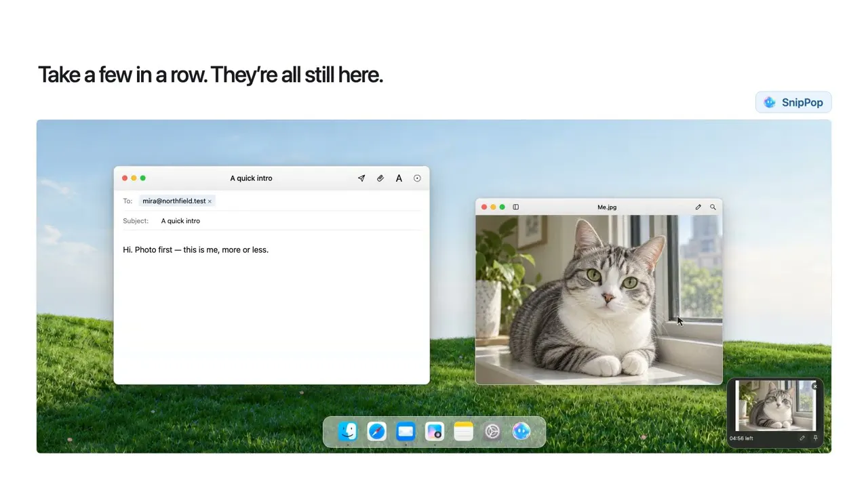Click the A quick intro mail window title
Viewport: 868px width, 488px height.
point(252,178)
